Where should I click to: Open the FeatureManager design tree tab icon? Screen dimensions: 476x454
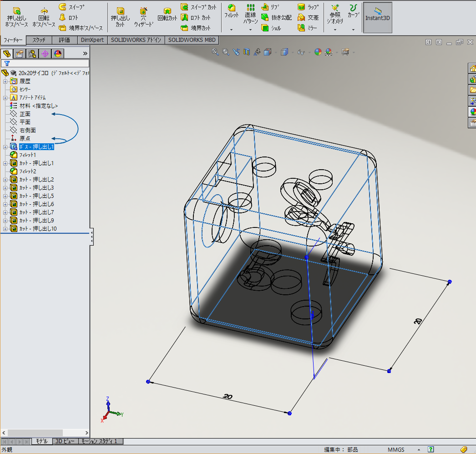(7, 54)
